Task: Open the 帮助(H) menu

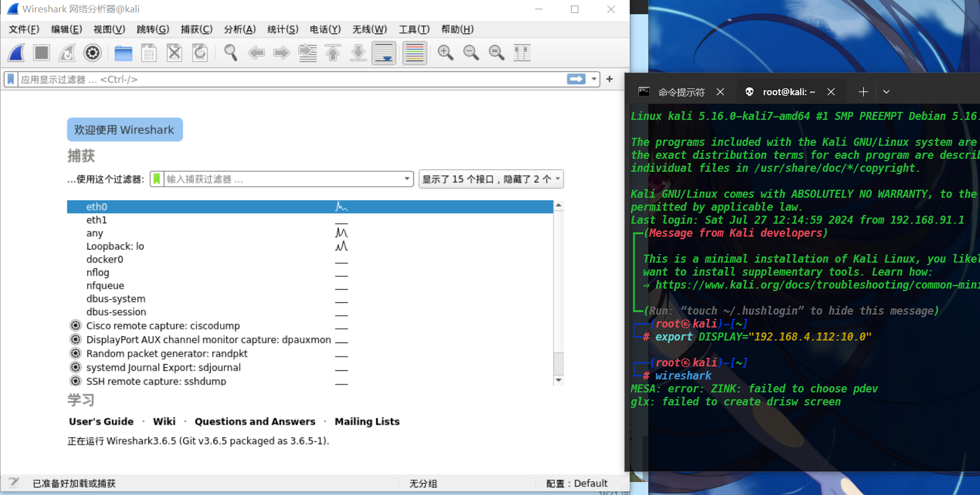Action: tap(457, 29)
